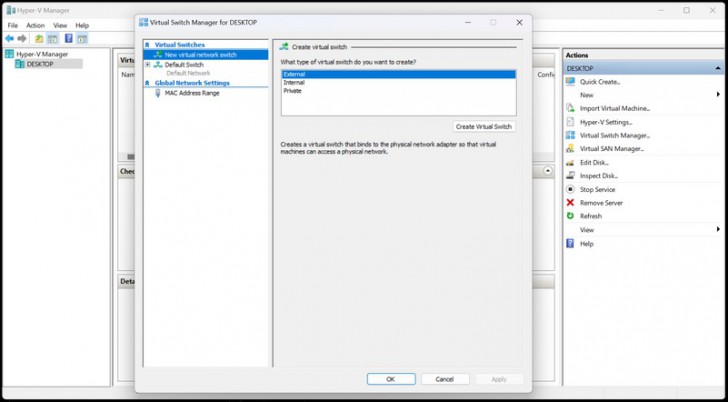The width and height of the screenshot is (728, 402).
Task: Open the New submenu arrow in Actions pane
Action: [718, 95]
